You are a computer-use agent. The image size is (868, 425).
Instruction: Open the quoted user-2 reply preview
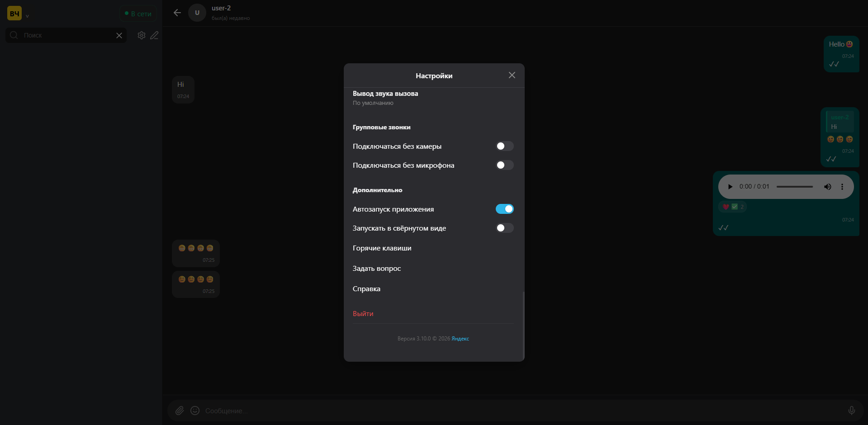[x=840, y=122]
